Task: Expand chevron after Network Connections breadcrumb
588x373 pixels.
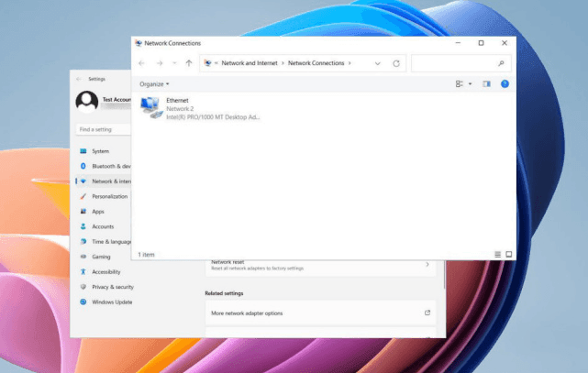Action: pos(349,63)
